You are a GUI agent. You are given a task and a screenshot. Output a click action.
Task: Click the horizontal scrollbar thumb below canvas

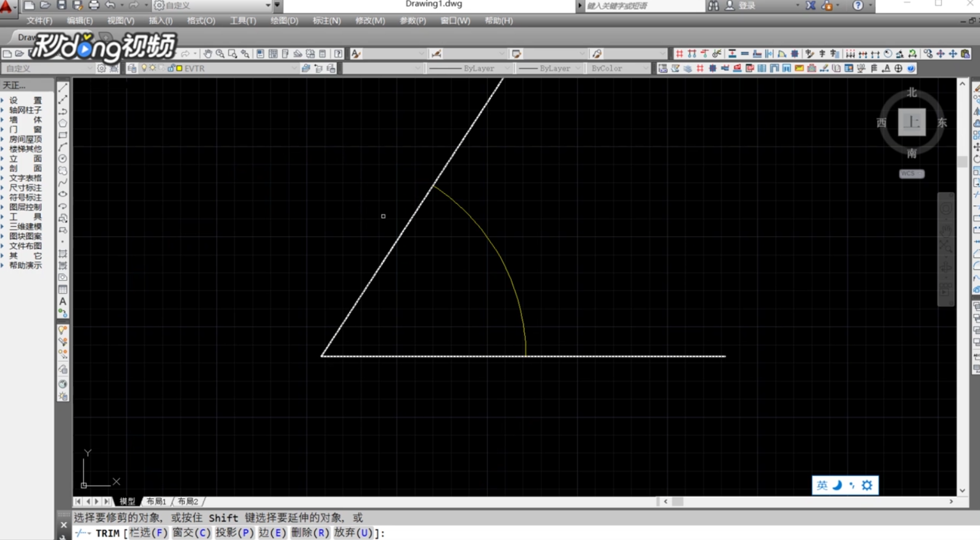coord(678,502)
